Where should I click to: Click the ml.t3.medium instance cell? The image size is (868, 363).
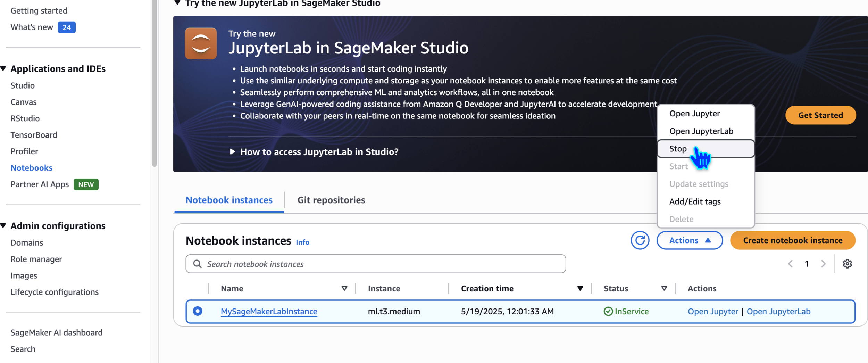click(x=394, y=311)
